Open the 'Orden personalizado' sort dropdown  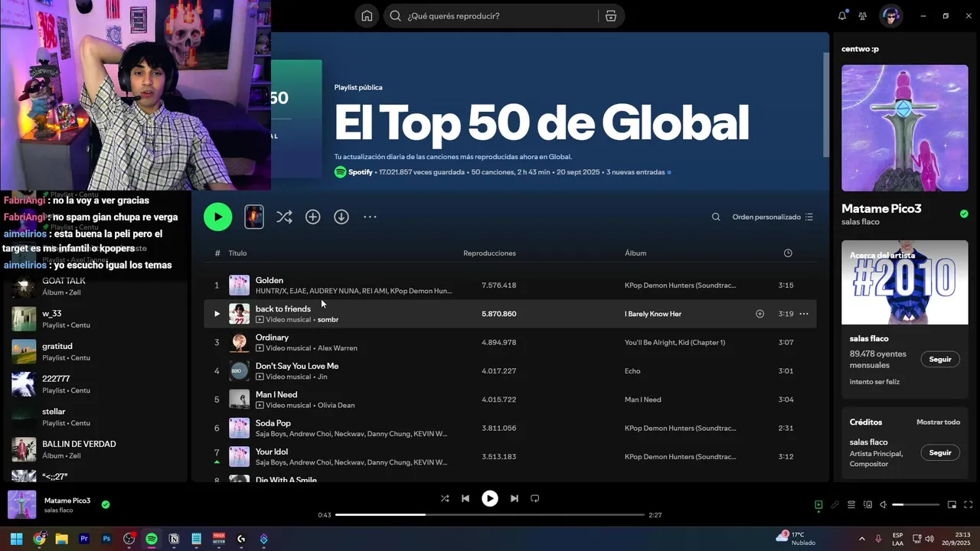tap(773, 217)
